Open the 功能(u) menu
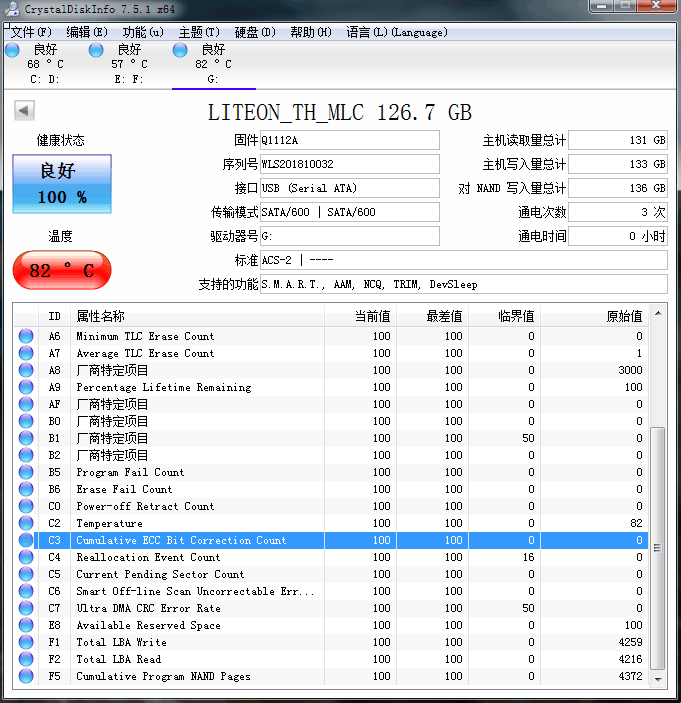This screenshot has width=681, height=703. coord(143,32)
